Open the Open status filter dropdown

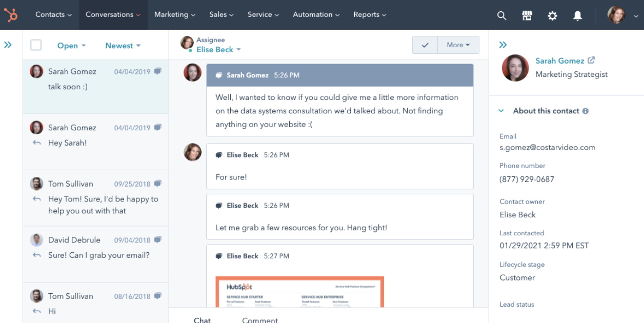71,46
